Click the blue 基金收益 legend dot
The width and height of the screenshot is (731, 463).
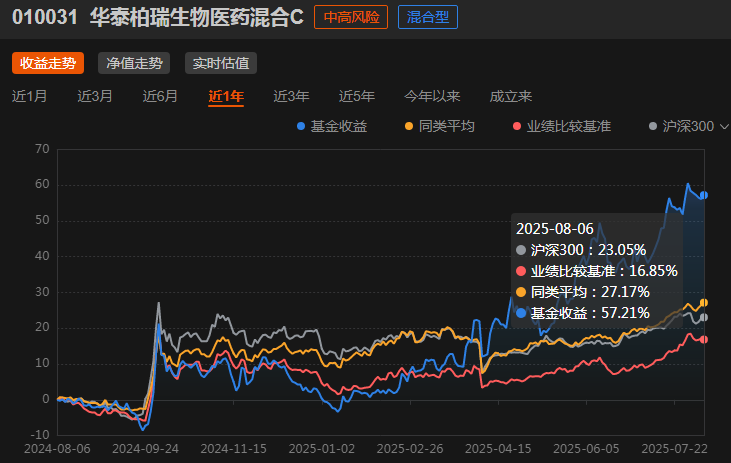coord(301,126)
